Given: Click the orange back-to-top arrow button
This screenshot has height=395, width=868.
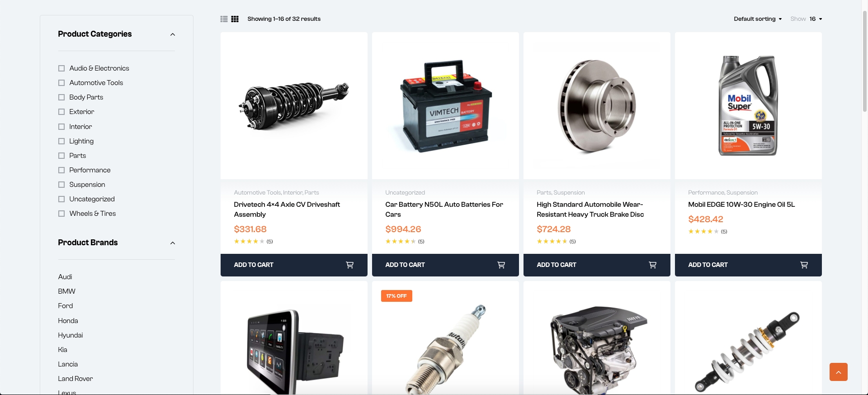Looking at the screenshot, I should pos(839,372).
